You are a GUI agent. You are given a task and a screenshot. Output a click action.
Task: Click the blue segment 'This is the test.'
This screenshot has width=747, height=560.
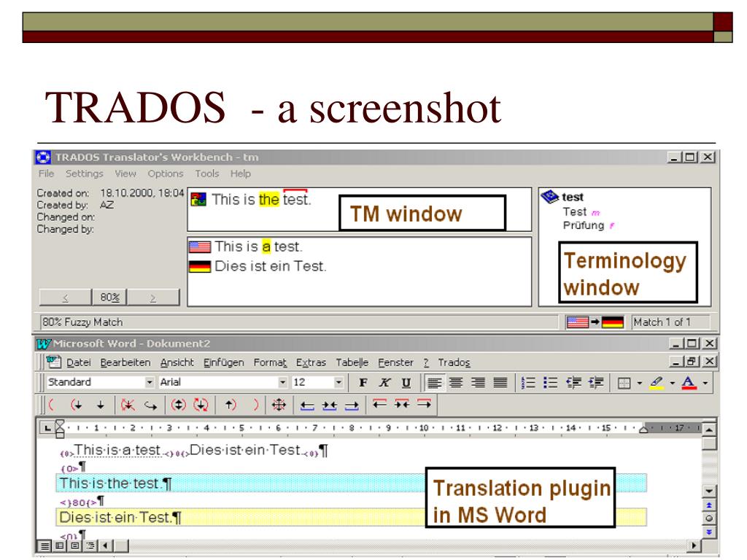coord(351,483)
